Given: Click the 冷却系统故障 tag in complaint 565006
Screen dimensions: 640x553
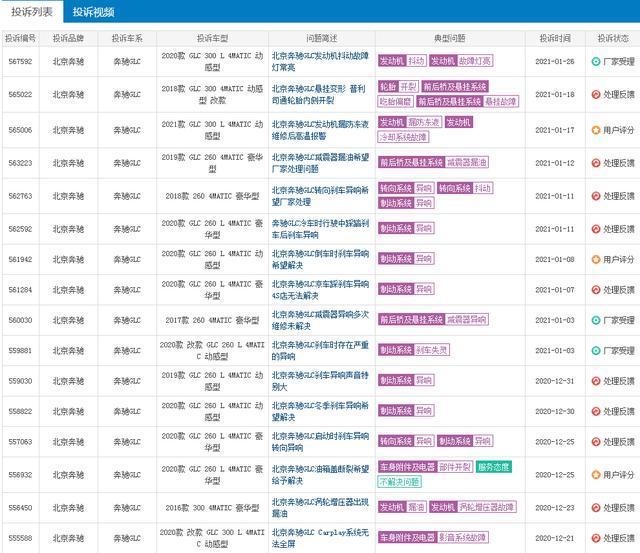Looking at the screenshot, I should click(x=403, y=137).
